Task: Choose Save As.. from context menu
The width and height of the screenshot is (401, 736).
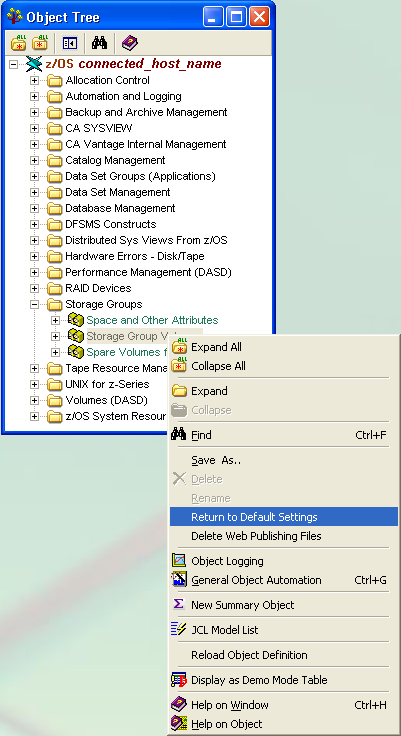Action: pyautogui.click(x=284, y=460)
